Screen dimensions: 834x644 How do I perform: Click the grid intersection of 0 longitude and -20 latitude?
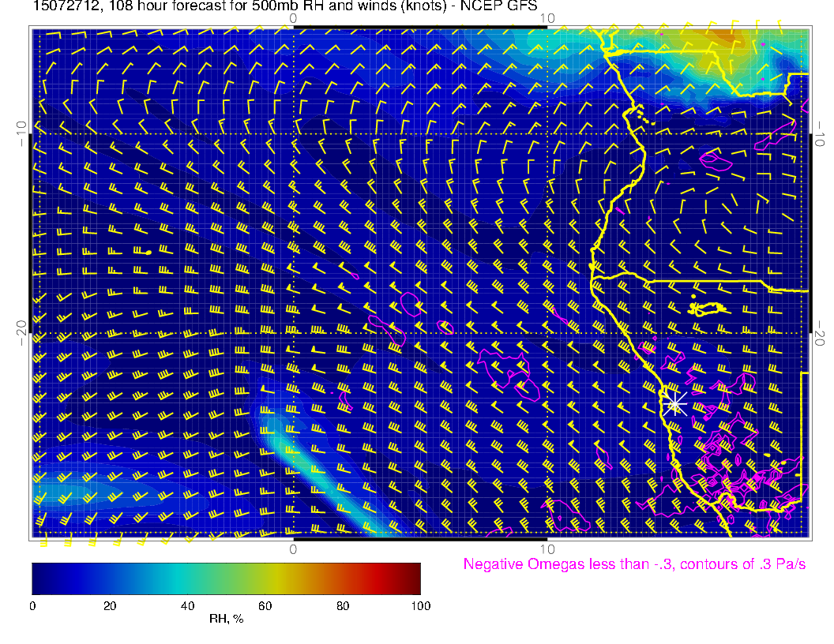click(x=293, y=334)
